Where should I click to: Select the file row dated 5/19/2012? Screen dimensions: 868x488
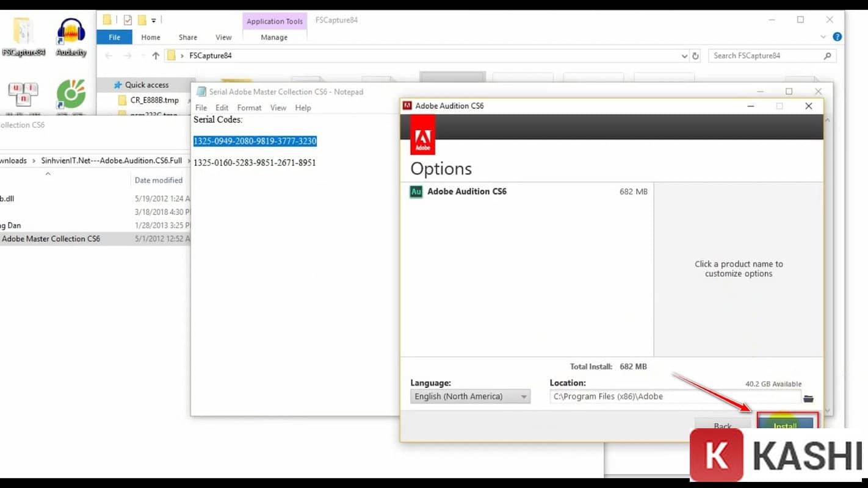point(95,198)
